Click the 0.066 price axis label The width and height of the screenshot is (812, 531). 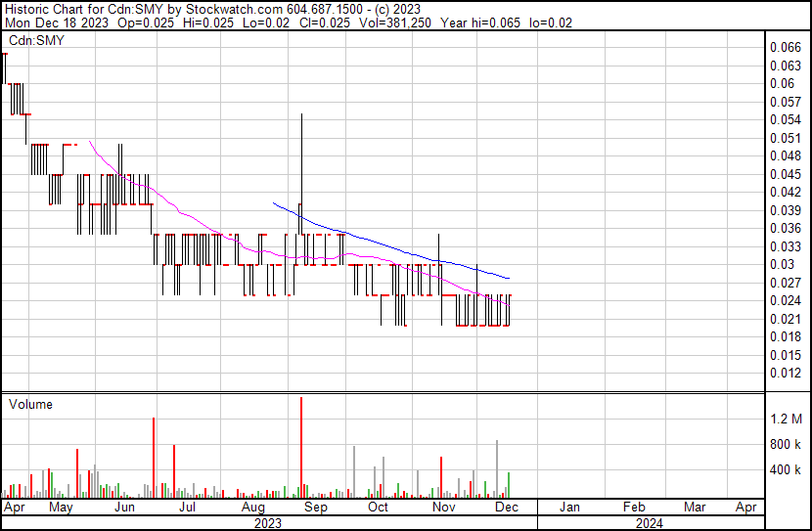pos(785,47)
